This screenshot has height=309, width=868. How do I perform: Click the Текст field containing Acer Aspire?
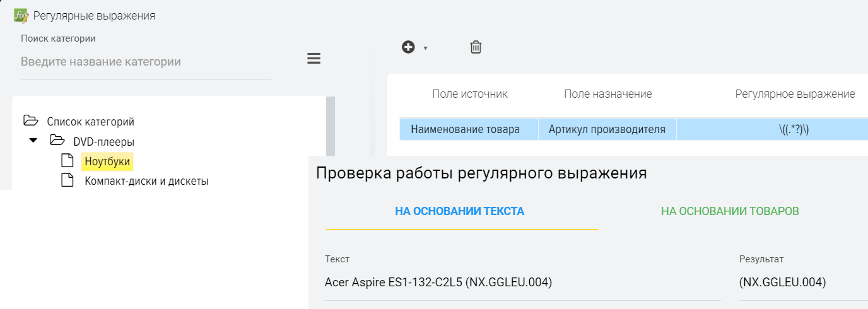[x=522, y=283]
